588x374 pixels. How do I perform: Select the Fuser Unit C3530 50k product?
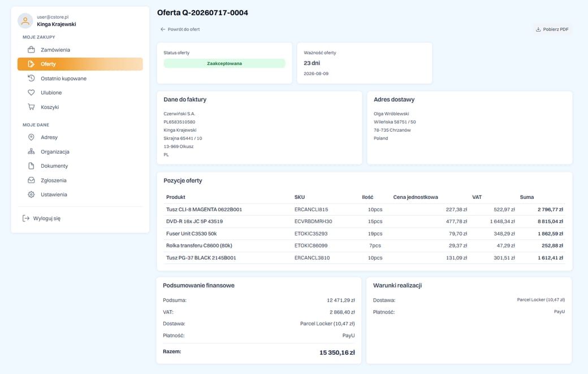[x=191, y=233]
